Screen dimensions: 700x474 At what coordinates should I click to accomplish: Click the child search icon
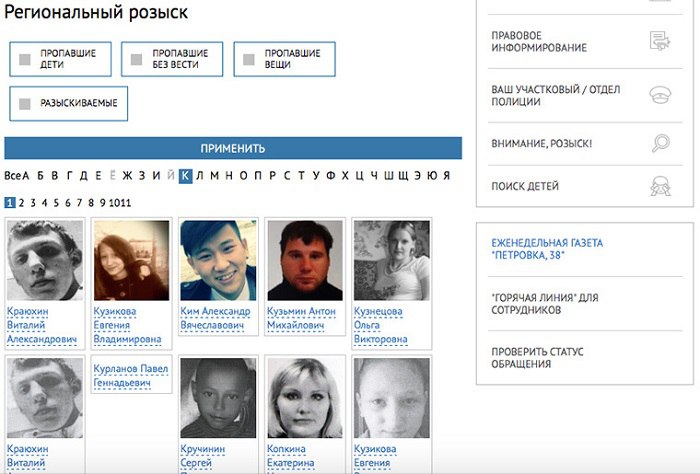660,186
